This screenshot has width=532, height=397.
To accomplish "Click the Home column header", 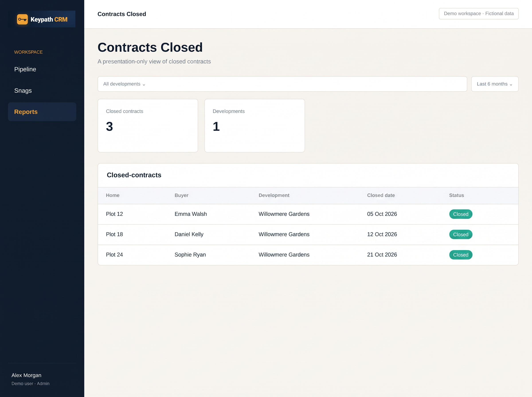I will 113,195.
